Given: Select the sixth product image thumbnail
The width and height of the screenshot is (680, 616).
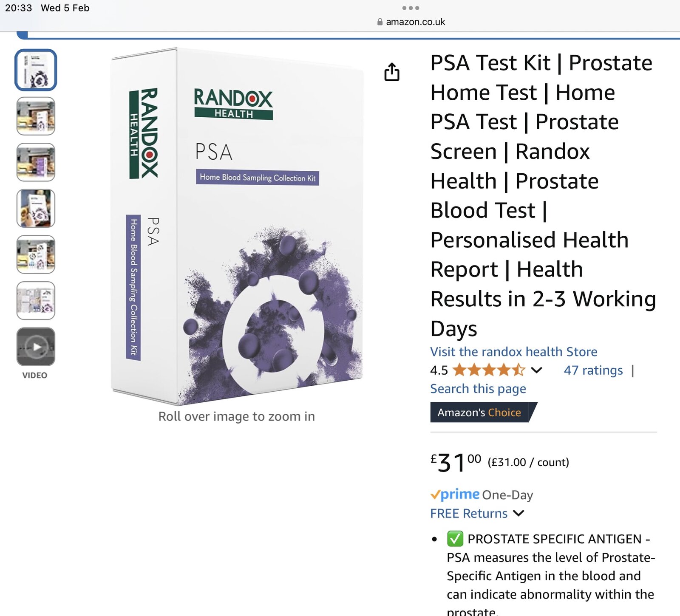Looking at the screenshot, I should (36, 300).
